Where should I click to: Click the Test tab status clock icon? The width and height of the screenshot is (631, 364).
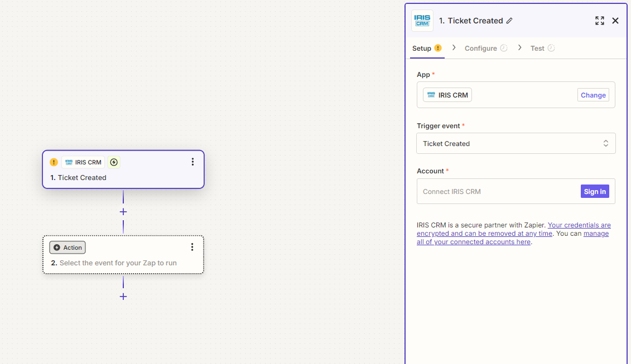[551, 48]
